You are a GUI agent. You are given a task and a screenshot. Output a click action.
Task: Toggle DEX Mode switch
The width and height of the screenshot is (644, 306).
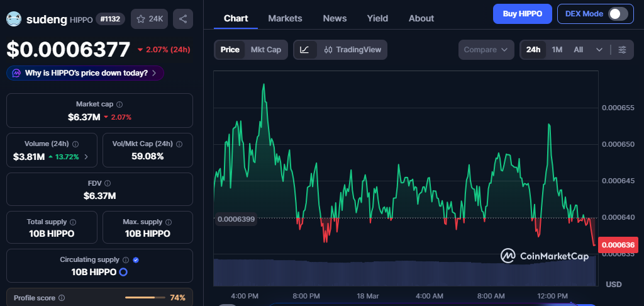pyautogui.click(x=618, y=14)
